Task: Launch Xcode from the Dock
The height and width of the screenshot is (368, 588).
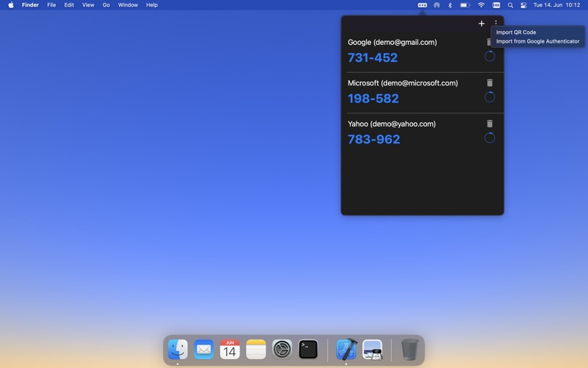Action: [x=346, y=349]
